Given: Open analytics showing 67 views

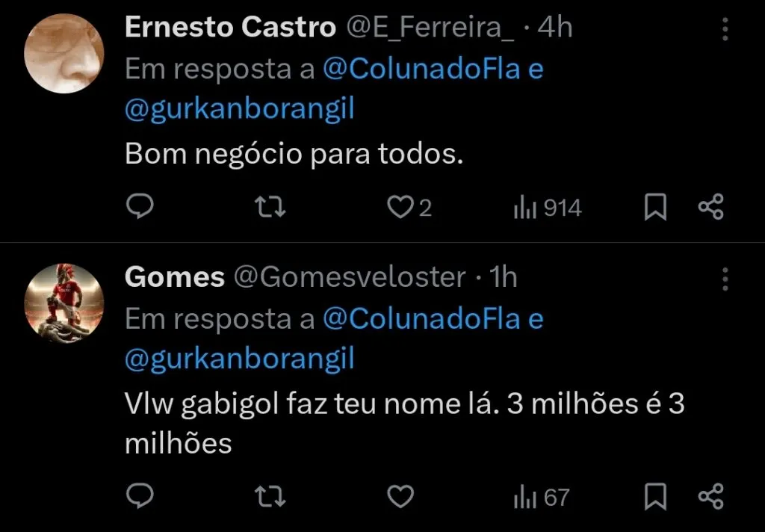Looking at the screenshot, I should (x=540, y=495).
